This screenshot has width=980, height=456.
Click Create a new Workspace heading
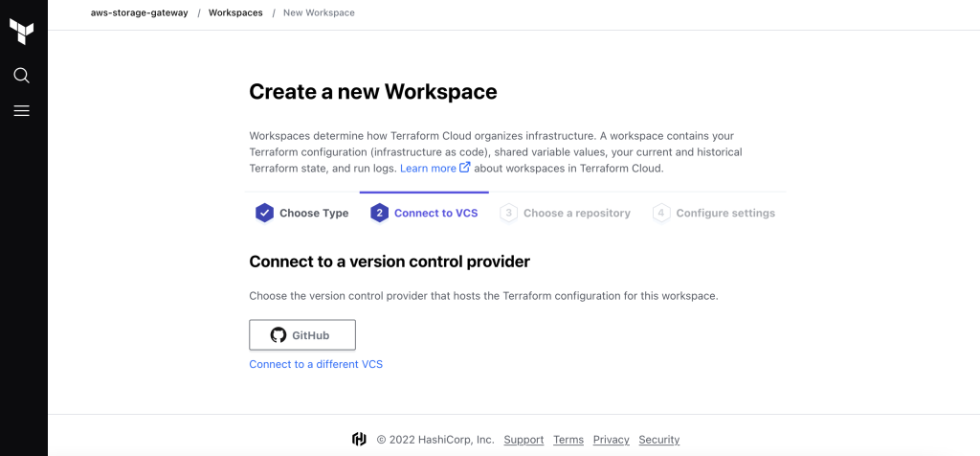[373, 92]
